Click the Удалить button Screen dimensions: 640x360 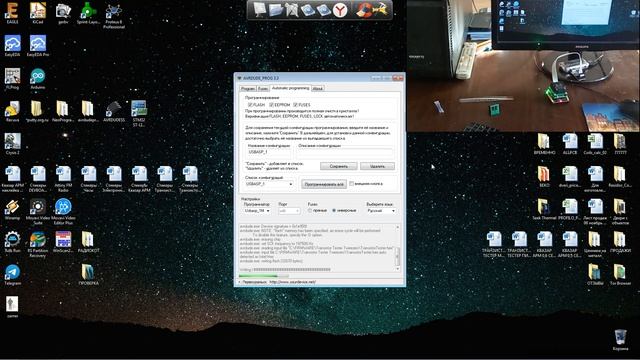point(377,166)
